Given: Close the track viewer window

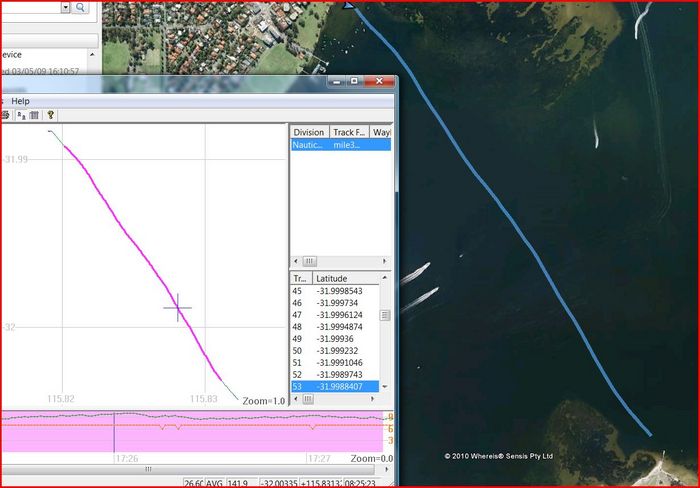Looking at the screenshot, I should [x=377, y=82].
